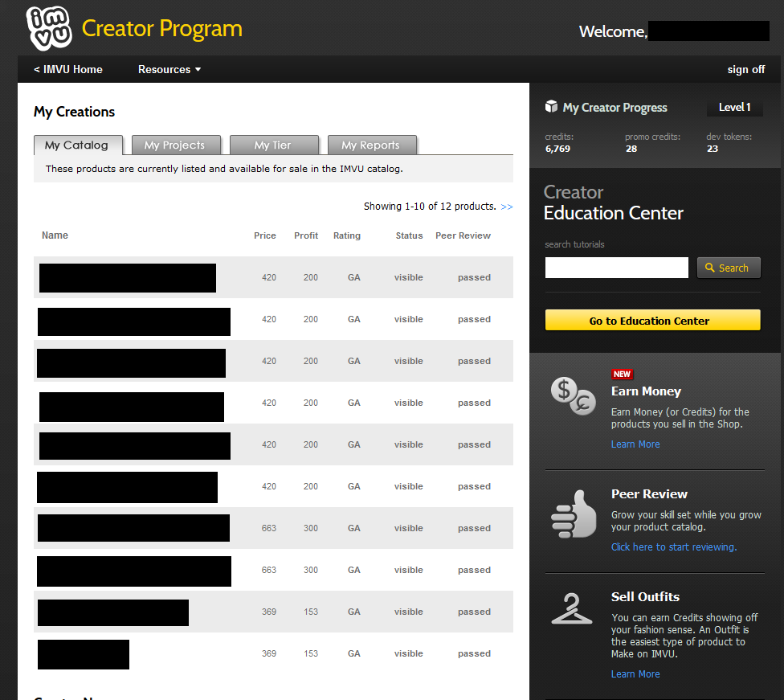This screenshot has height=700, width=784.
Task: Click the search tutorials input field
Action: pyautogui.click(x=616, y=268)
